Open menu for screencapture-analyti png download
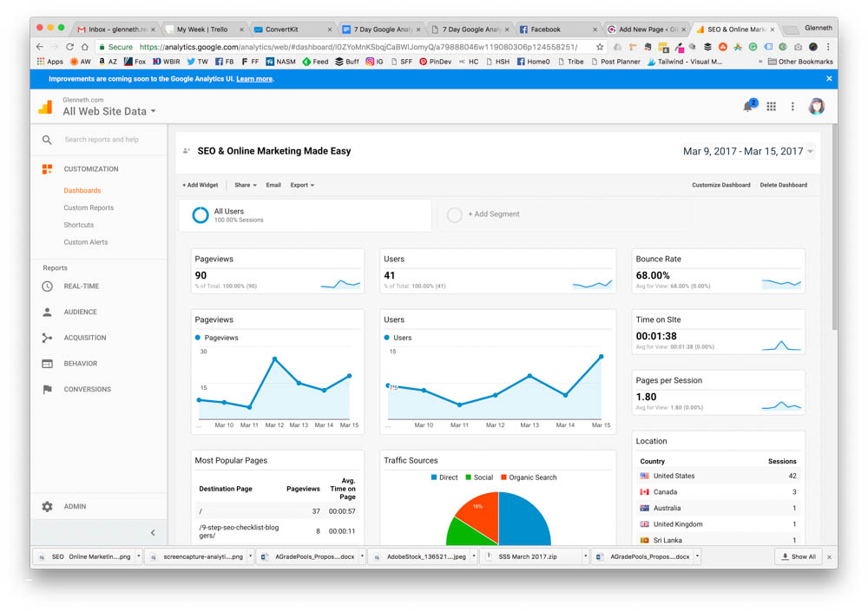This screenshot has width=868, height=612. 250,556
